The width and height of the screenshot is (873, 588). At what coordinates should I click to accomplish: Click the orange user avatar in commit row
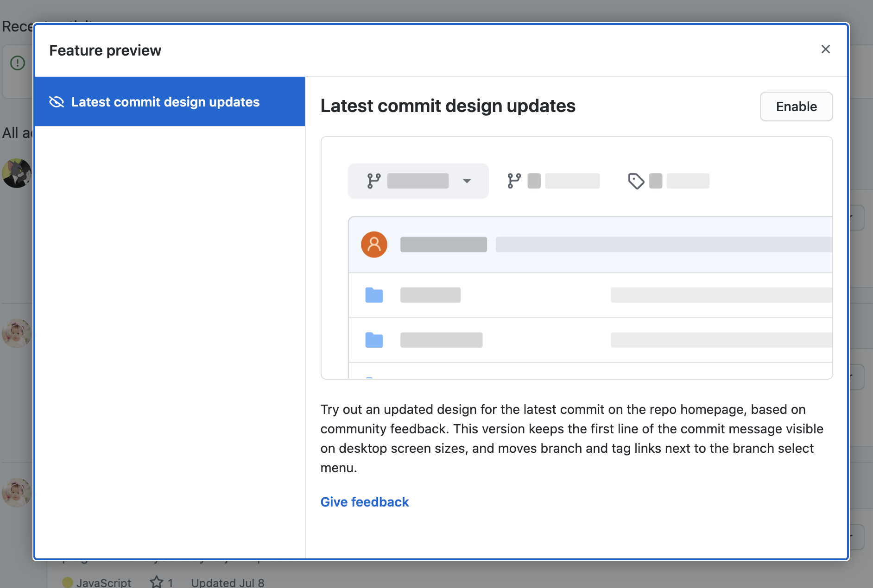tap(374, 244)
